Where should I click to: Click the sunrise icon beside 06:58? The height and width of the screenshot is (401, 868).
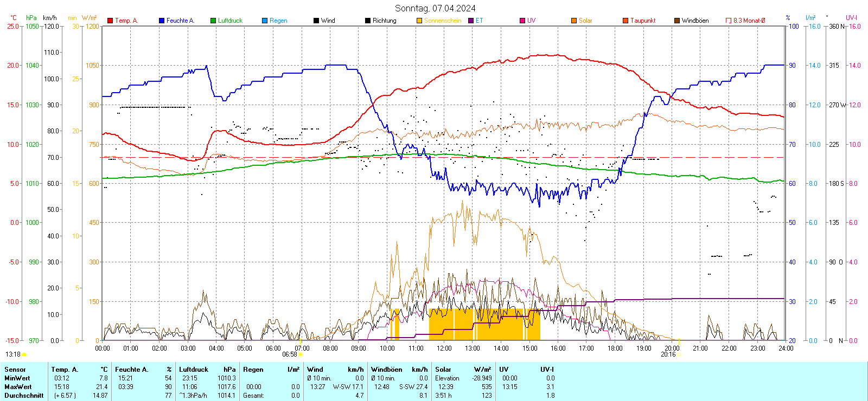301,354
